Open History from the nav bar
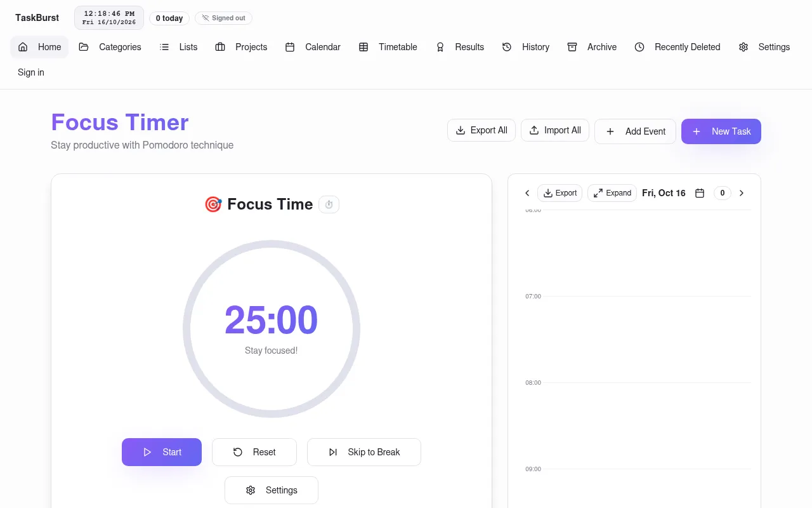Image resolution: width=812 pixels, height=508 pixels. 525,47
